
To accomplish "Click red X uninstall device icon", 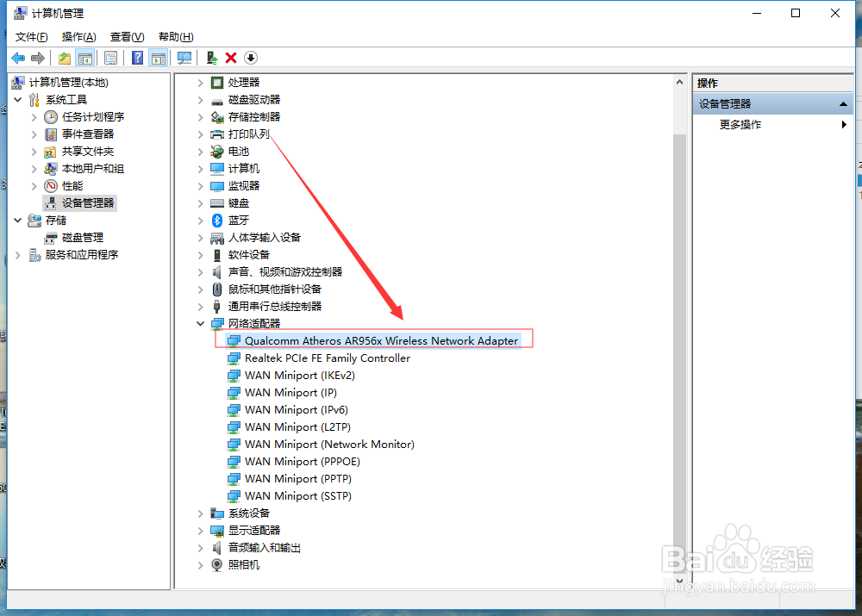I will coord(231,58).
